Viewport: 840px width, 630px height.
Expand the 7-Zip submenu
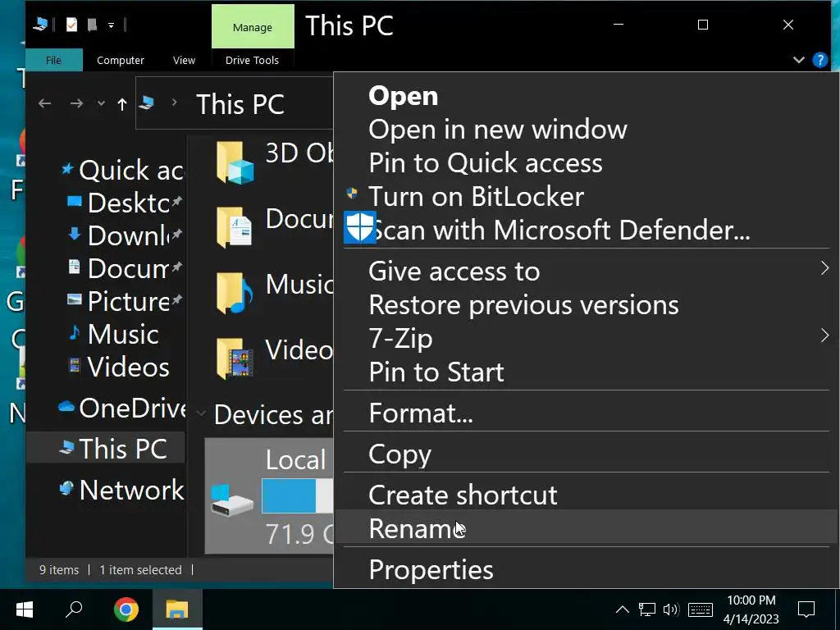coord(586,339)
